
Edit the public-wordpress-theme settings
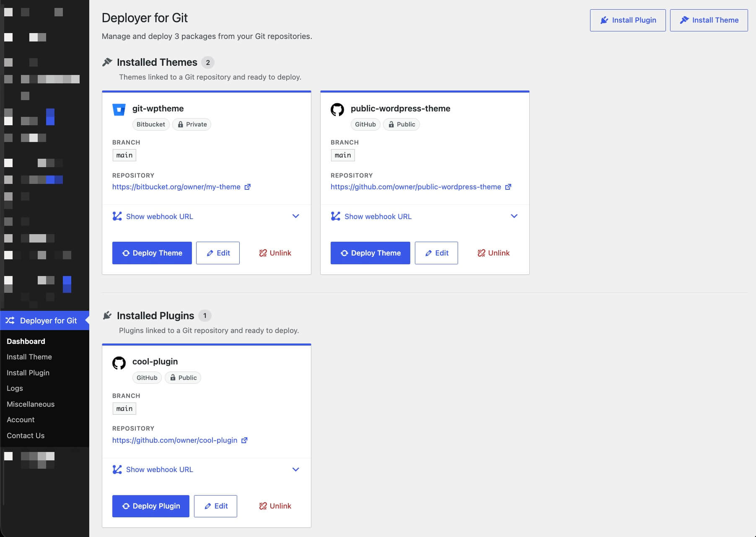tap(436, 253)
